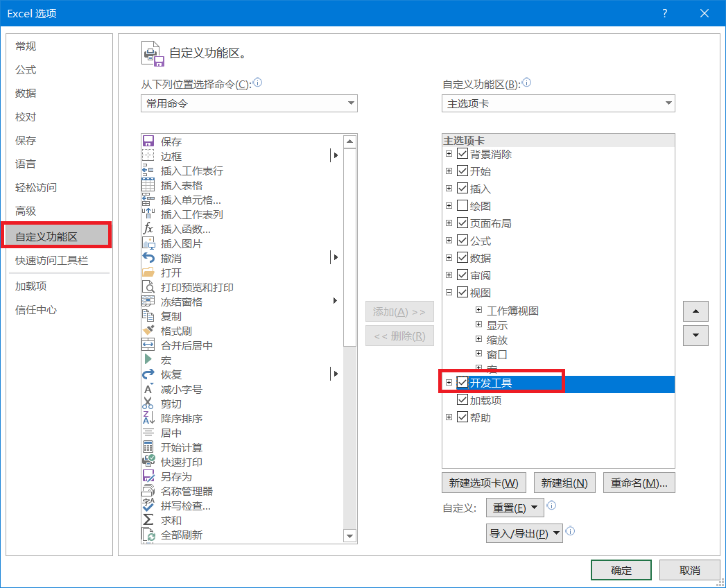Viewport: 726px width, 588px height.
Task: Click the 居中 center align icon
Action: pos(148,433)
